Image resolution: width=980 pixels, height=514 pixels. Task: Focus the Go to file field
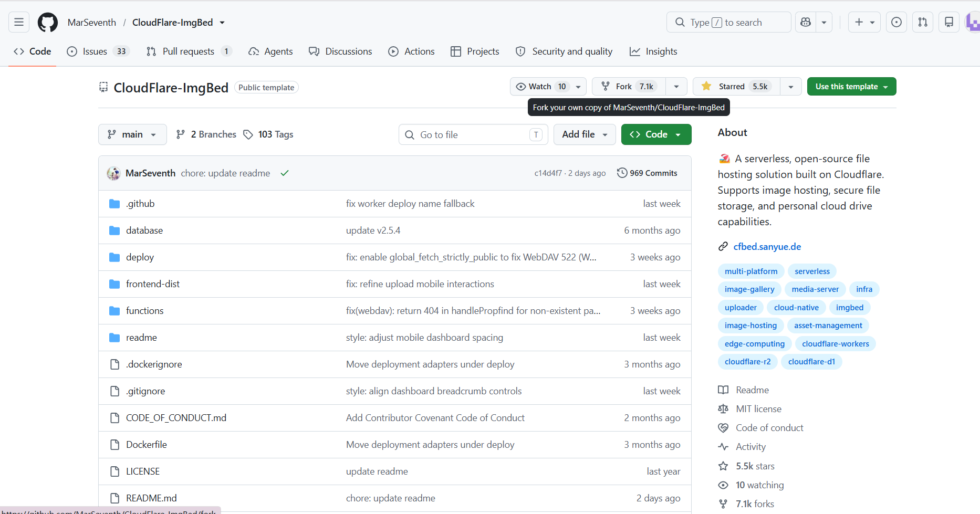[x=473, y=134]
